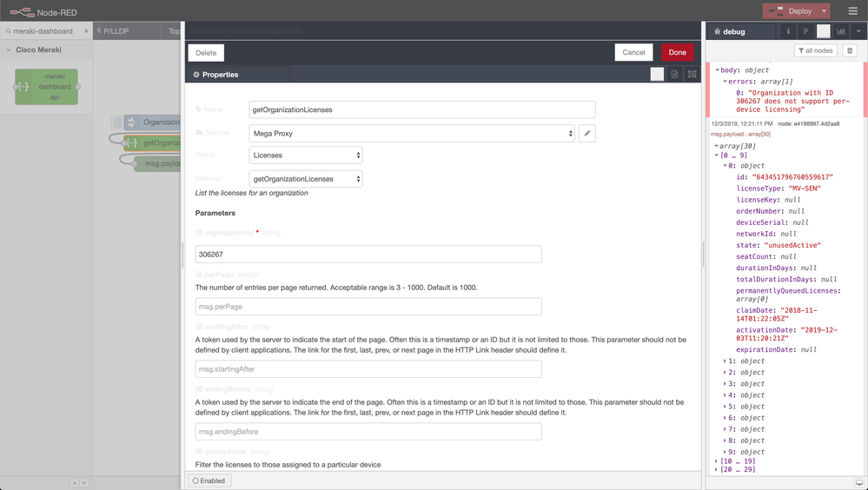This screenshot has width=868, height=490.
Task: Open the node appearance settings icon tab
Action: pos(692,74)
